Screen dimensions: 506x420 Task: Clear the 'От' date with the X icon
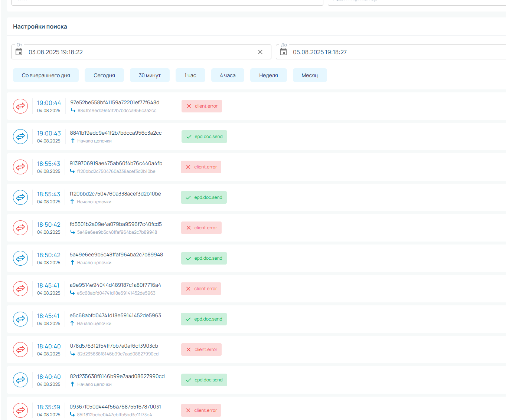coord(260,52)
